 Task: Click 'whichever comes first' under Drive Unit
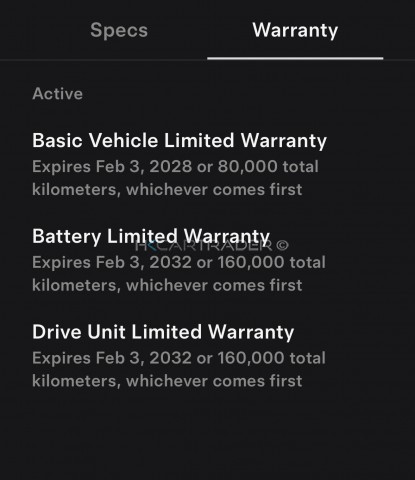[x=214, y=381]
